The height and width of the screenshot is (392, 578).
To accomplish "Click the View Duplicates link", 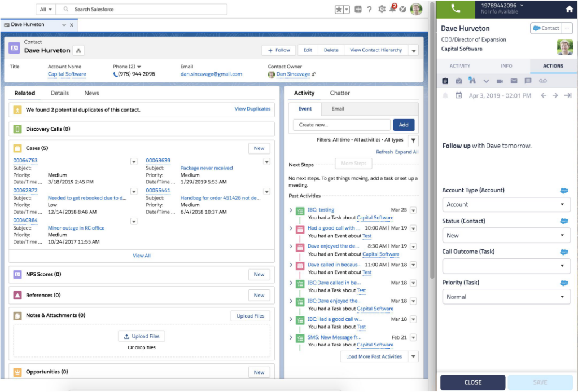I will click(252, 109).
